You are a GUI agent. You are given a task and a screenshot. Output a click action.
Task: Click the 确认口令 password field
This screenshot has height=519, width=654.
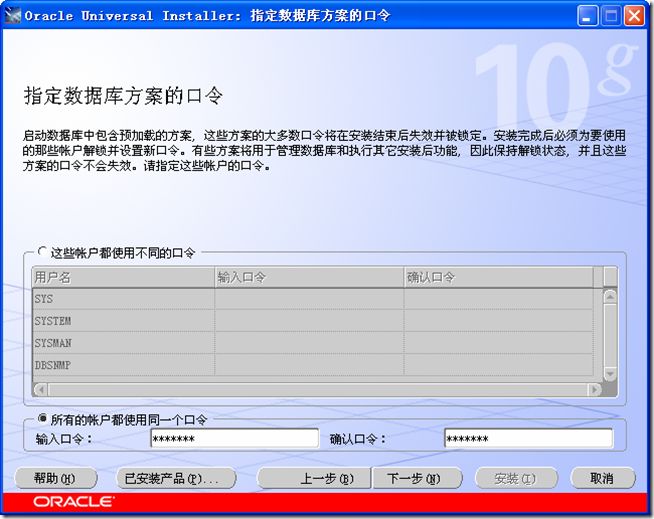[x=528, y=438]
